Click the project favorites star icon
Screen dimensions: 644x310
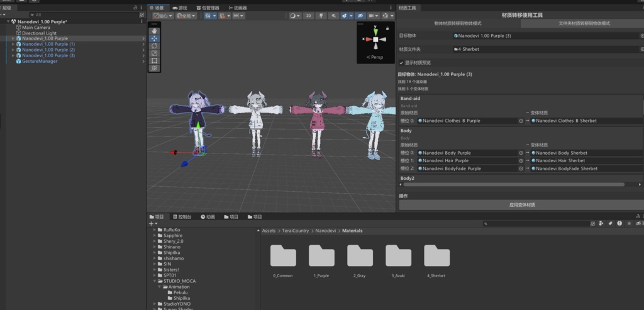[x=629, y=223]
